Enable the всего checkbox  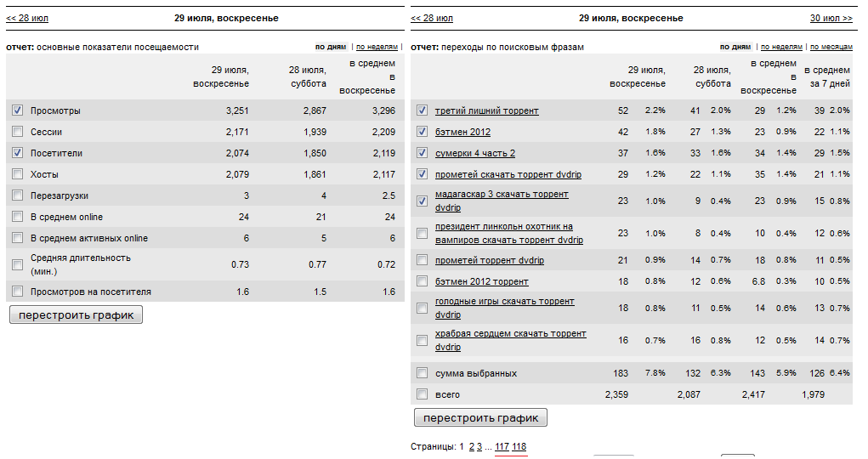pos(423,394)
